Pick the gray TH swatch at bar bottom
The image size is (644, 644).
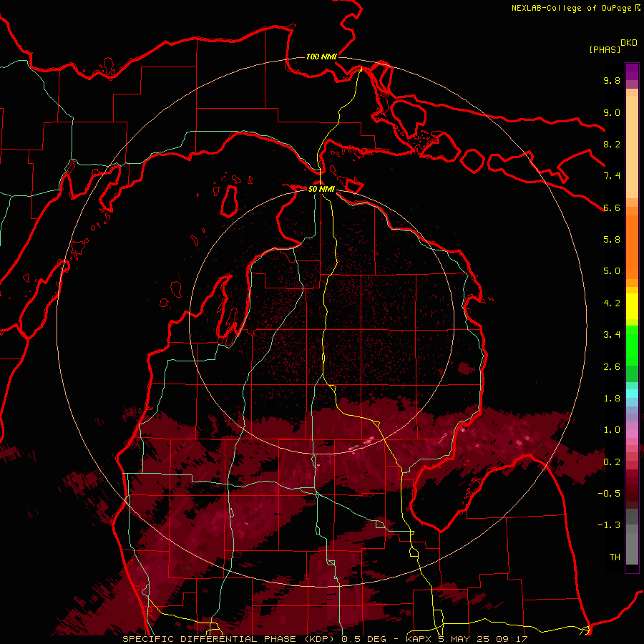(x=632, y=550)
